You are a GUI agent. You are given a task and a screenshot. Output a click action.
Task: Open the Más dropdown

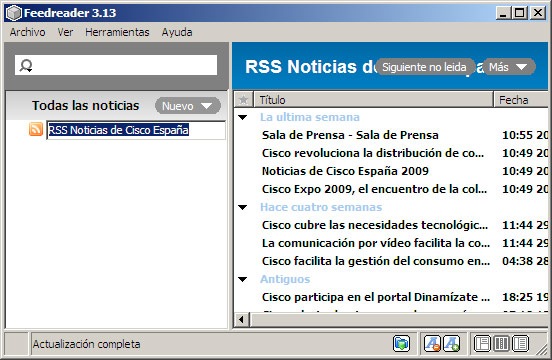click(509, 67)
